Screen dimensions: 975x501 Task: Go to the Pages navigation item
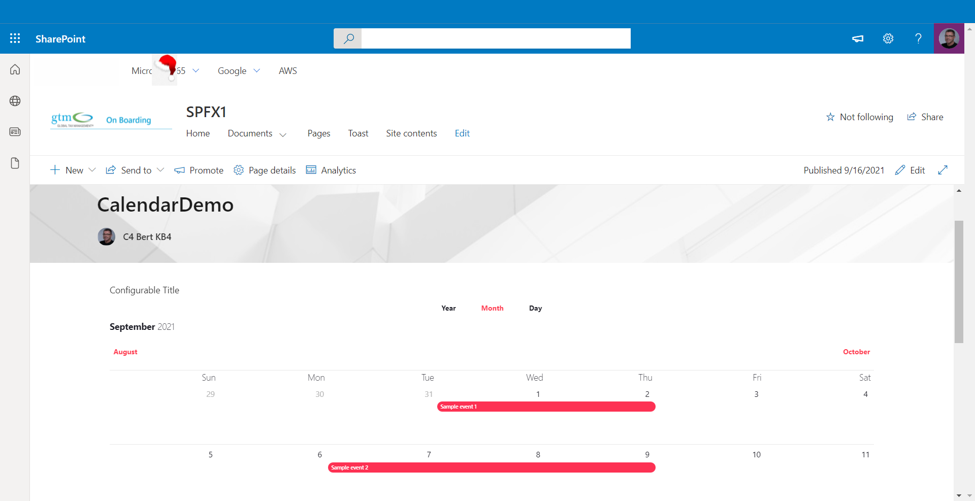click(x=319, y=133)
